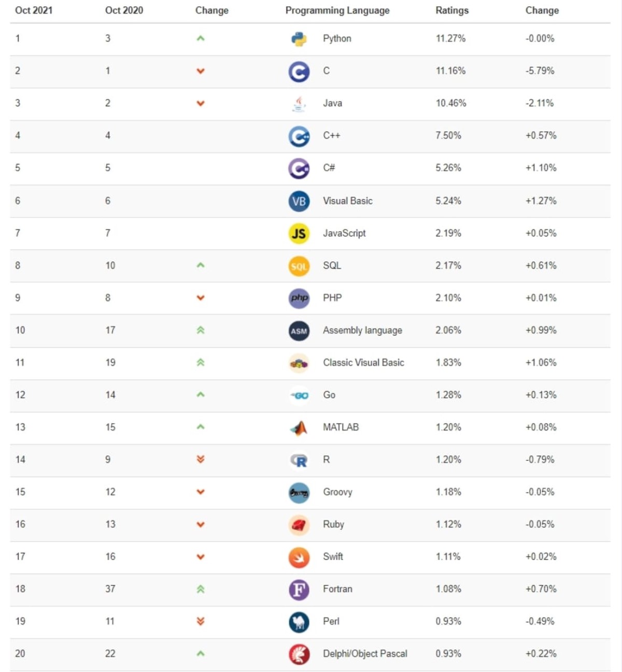Click the Oct 2021 column header
622x672 pixels.
click(34, 10)
